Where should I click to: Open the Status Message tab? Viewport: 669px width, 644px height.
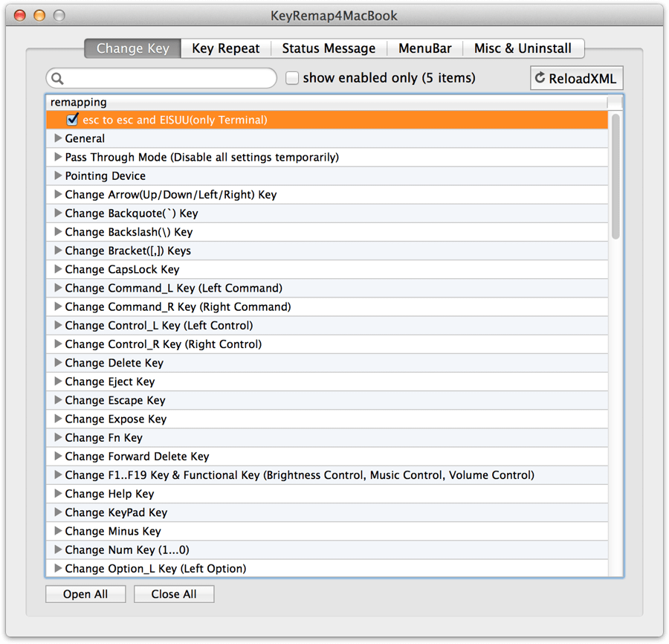coord(329,48)
